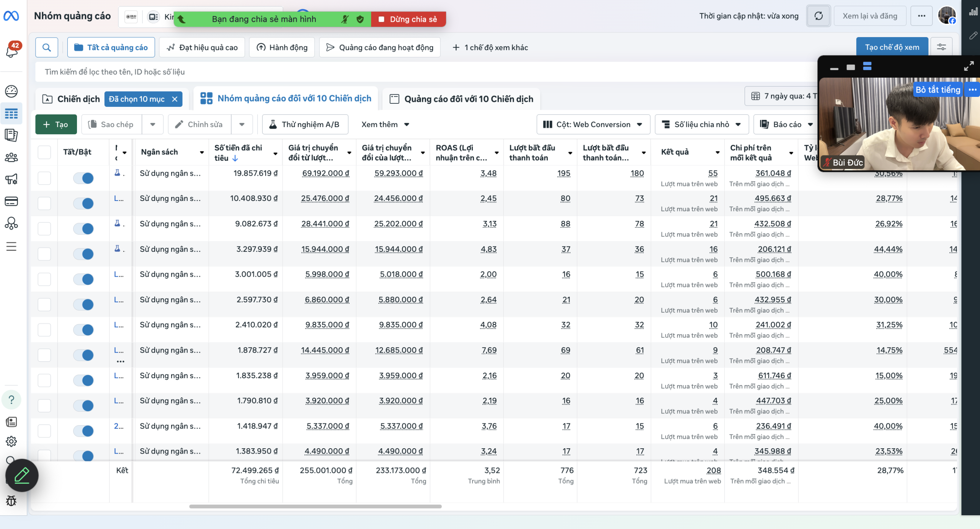
Task: Click the refresh data icon
Action: coord(818,16)
